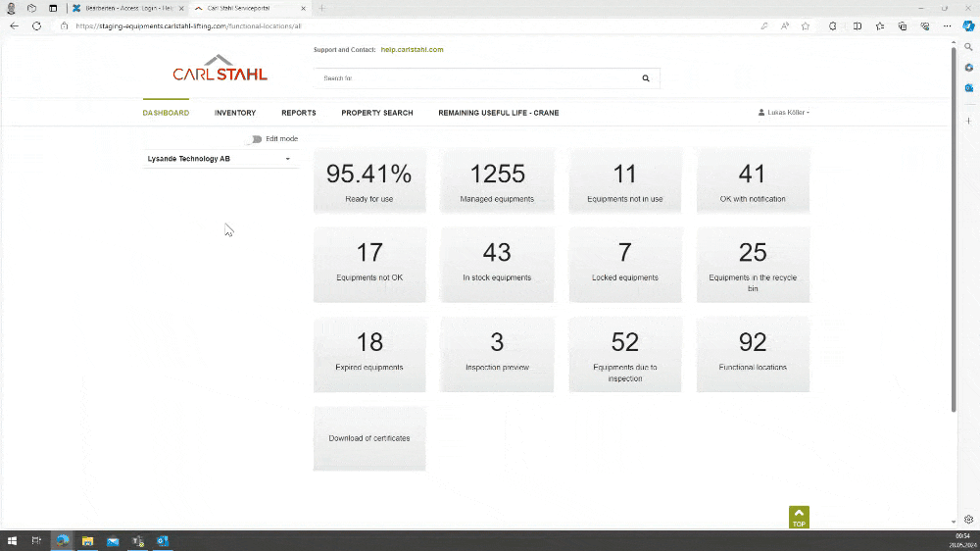Click the search magnifier icon

[646, 78]
